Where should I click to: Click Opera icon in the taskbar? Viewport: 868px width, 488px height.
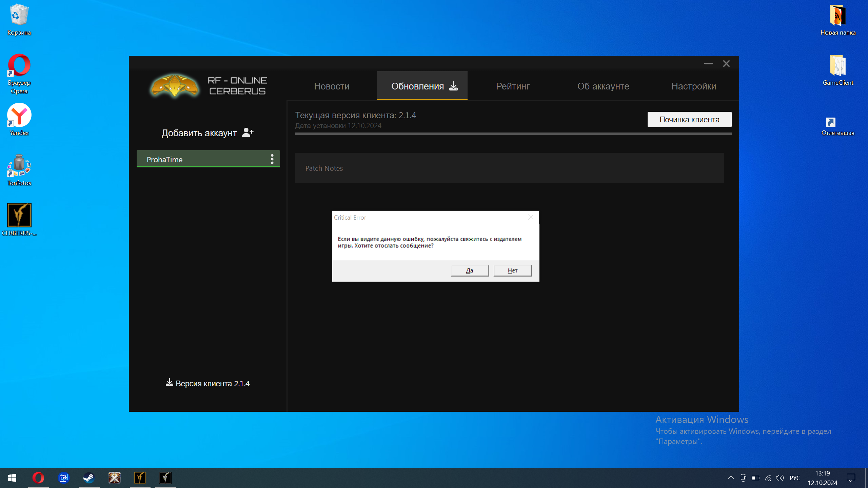coord(38,478)
